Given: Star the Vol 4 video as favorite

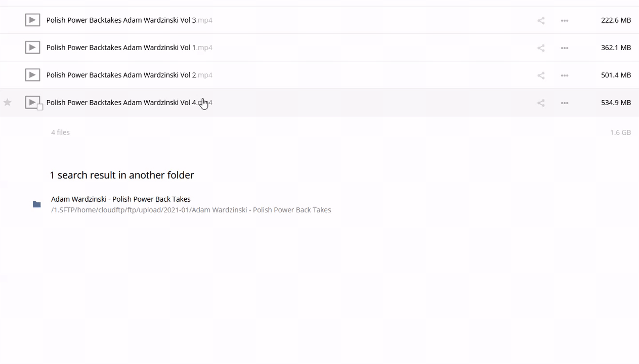Looking at the screenshot, I should [x=8, y=103].
